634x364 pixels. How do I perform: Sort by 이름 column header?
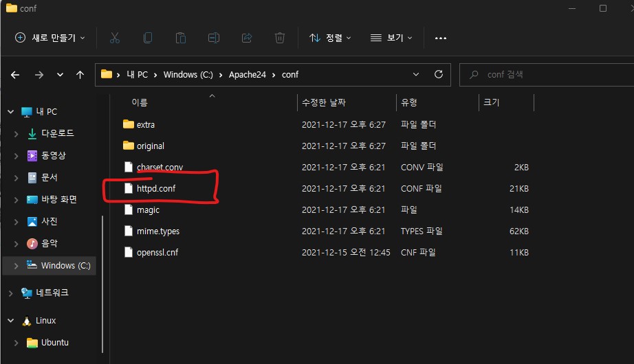[140, 102]
